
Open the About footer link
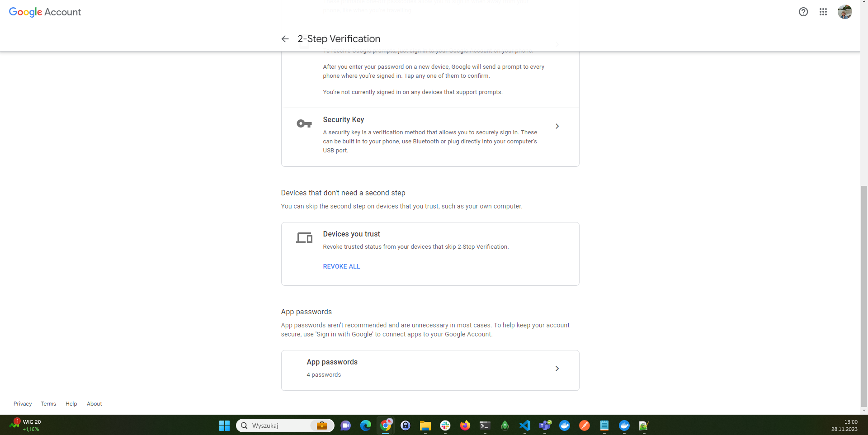(x=94, y=404)
